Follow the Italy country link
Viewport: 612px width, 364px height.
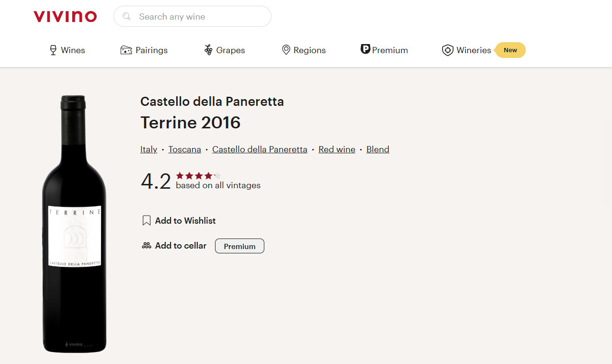click(148, 149)
